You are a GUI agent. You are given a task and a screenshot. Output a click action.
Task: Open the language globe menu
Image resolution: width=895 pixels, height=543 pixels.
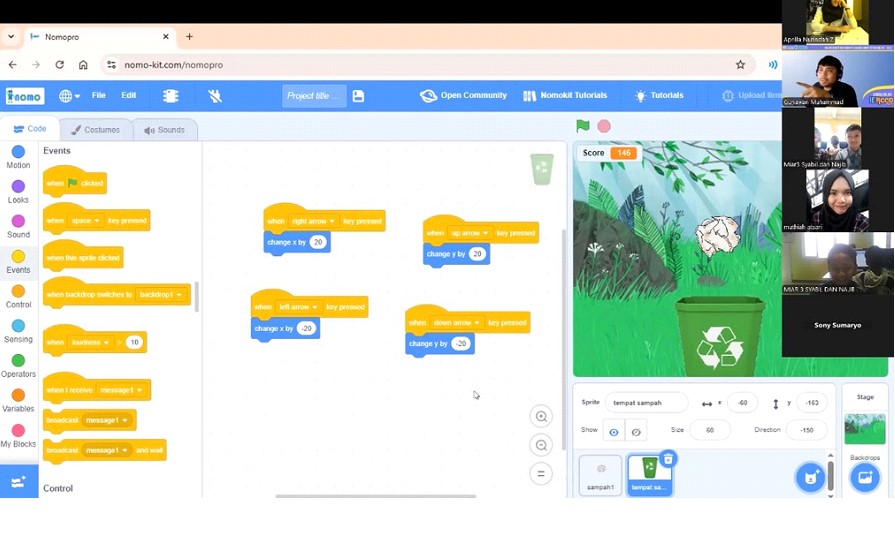(x=69, y=96)
